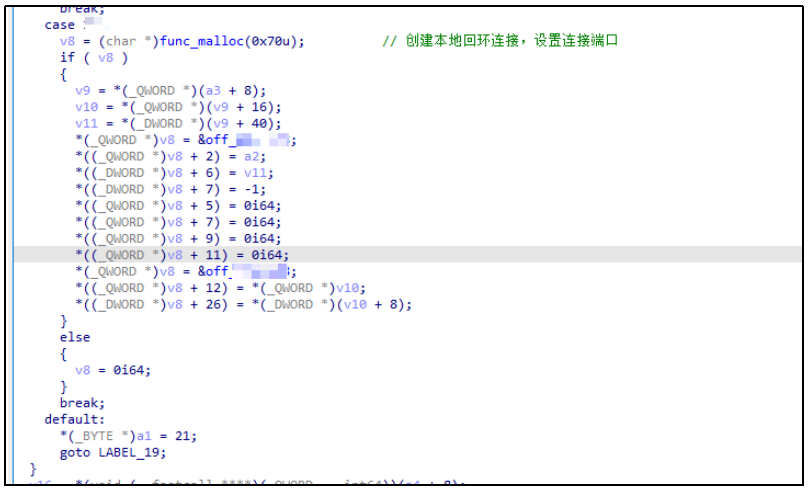Click 'v8 = 0i64' inside else block
Image resolution: width=810 pixels, height=488 pixels.
click(113, 370)
